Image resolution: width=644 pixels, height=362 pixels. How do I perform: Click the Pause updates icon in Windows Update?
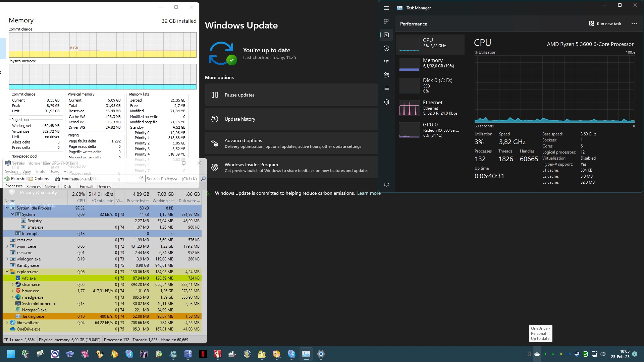(215, 95)
